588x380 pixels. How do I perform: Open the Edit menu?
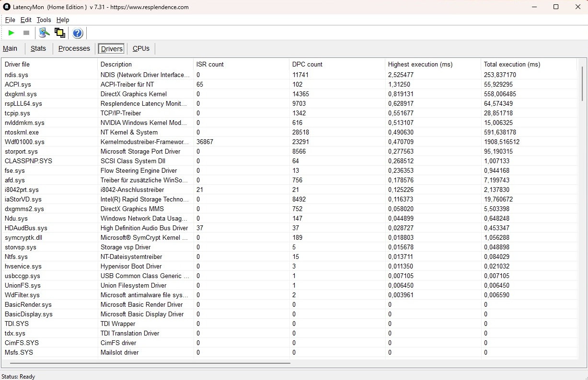coord(26,20)
